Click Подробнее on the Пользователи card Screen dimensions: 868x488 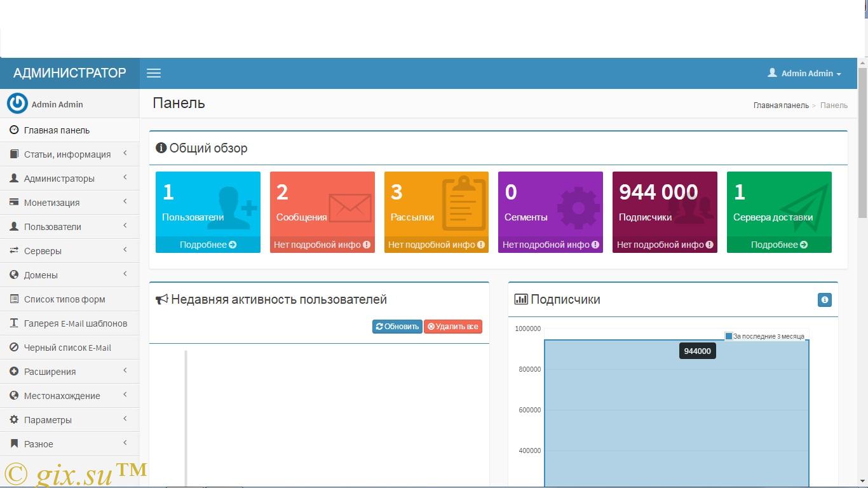[208, 245]
